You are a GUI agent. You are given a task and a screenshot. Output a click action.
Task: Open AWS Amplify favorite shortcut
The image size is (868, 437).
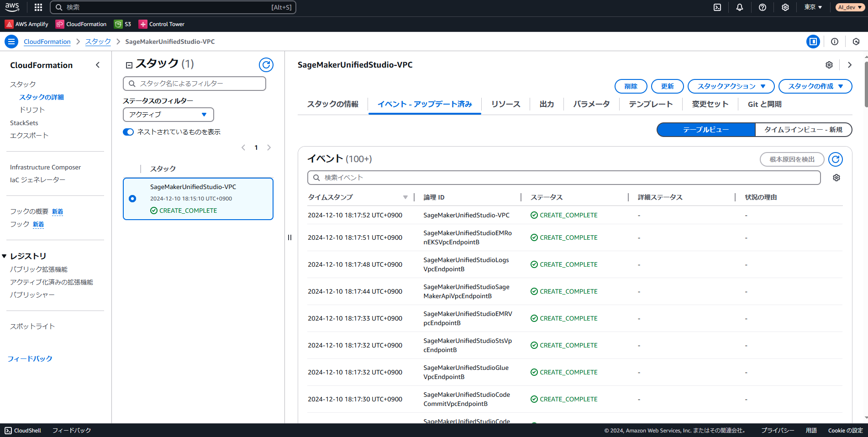(26, 24)
